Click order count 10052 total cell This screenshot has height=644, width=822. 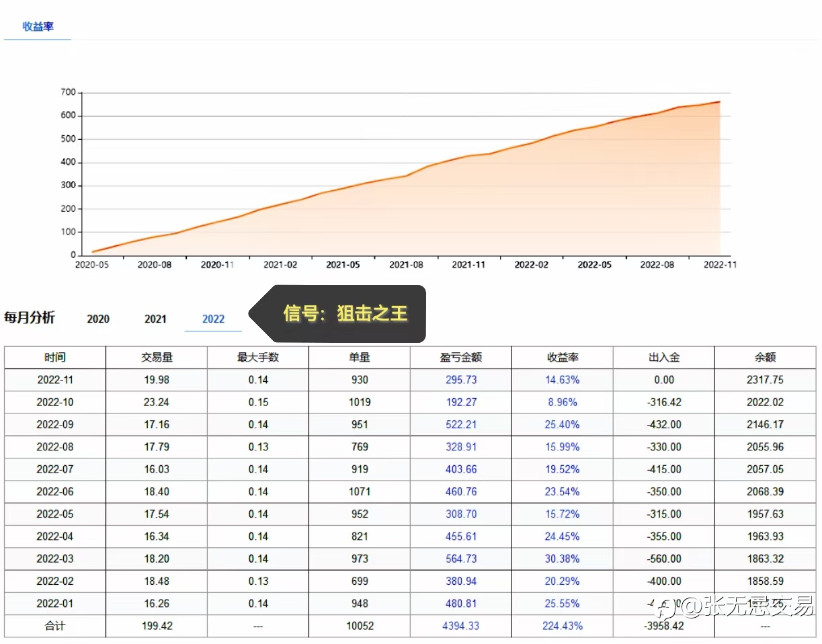click(x=360, y=626)
